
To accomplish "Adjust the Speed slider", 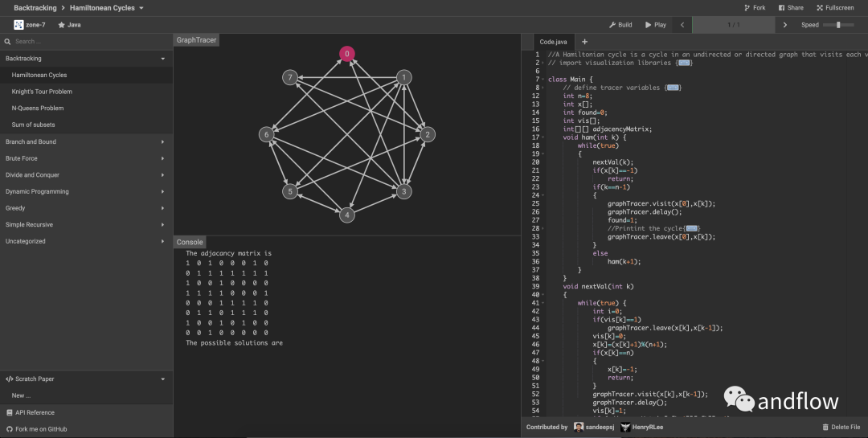I will (838, 25).
